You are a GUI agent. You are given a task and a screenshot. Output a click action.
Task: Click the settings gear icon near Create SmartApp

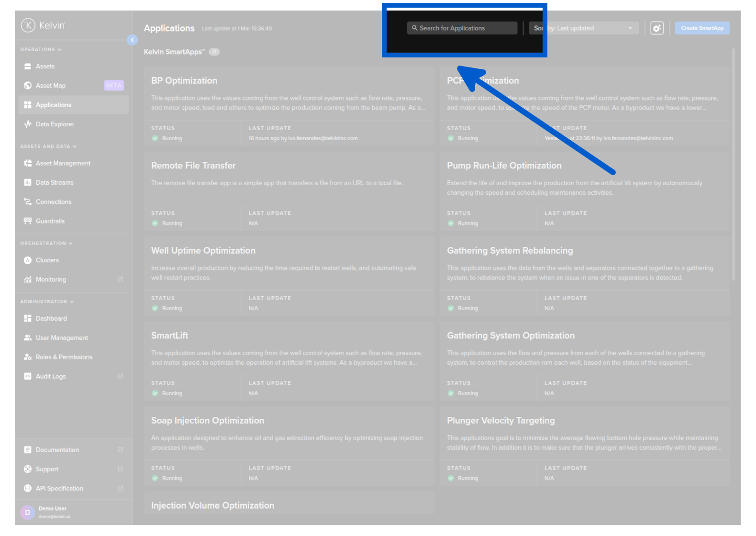tap(657, 28)
